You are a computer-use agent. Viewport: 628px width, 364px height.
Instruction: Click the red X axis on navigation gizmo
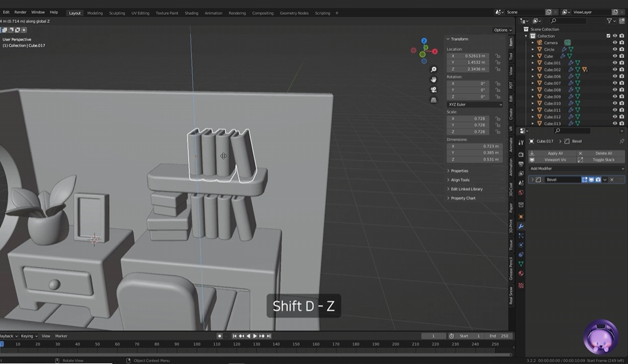435,51
